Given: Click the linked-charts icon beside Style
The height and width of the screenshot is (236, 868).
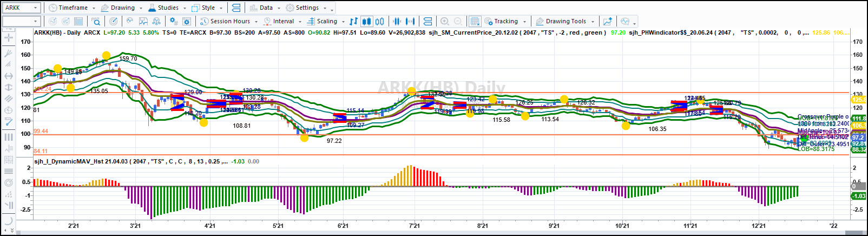Looking at the screenshot, I should tap(236, 8).
